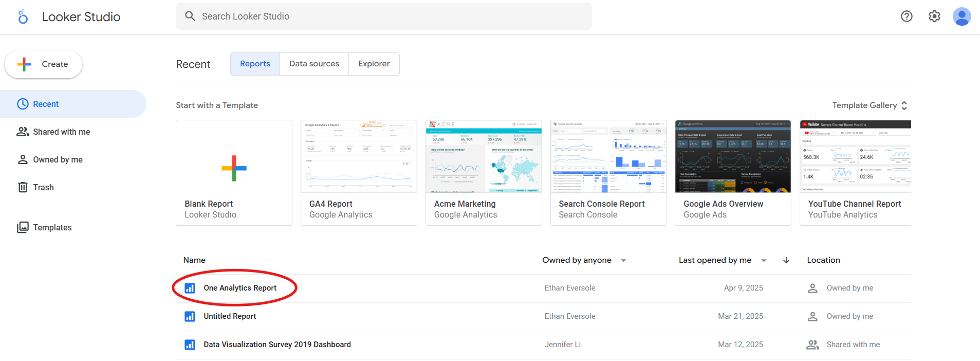
Task: Select Recent in the sidebar
Action: pos(73,104)
